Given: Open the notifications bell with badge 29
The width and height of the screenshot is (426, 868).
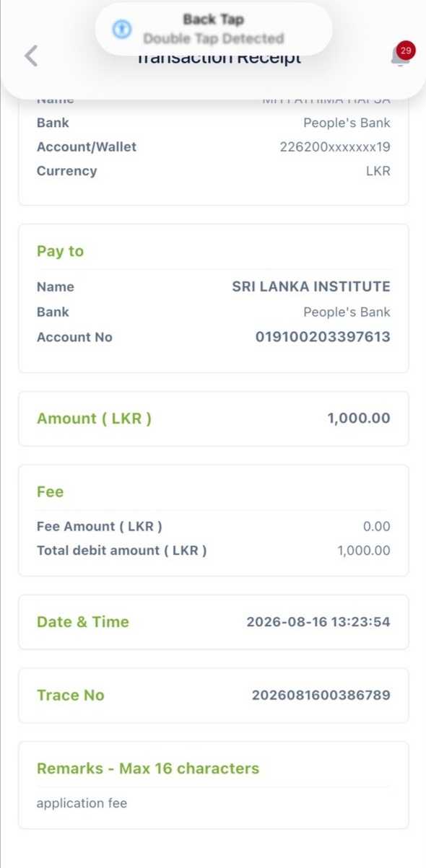Looking at the screenshot, I should (x=401, y=54).
